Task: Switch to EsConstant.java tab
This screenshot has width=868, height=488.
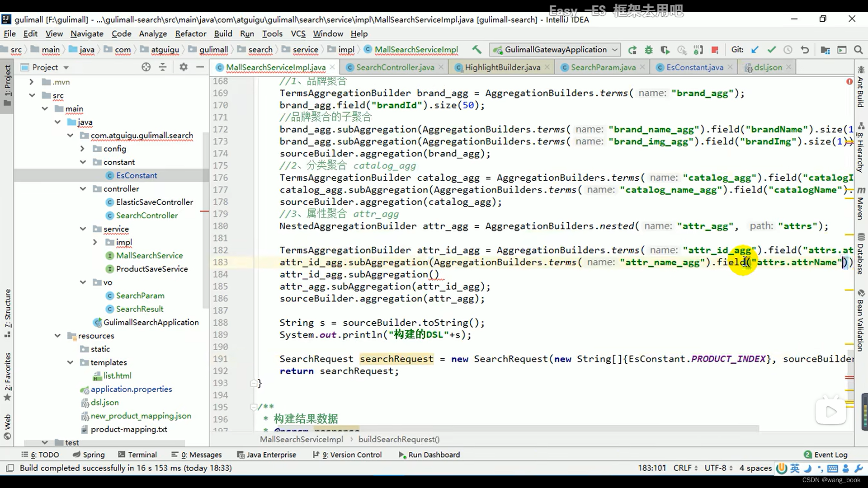Action: pyautogui.click(x=694, y=67)
